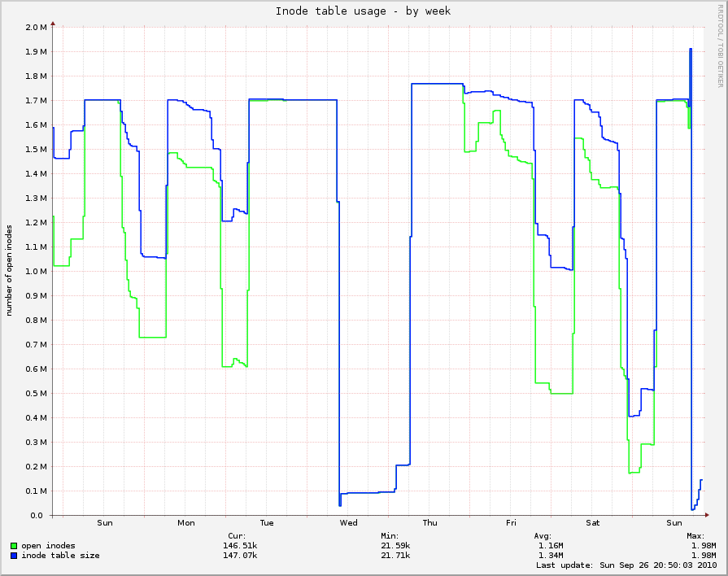Select the minimum value 21.71k
This screenshot has height=576, width=728.
395,556
